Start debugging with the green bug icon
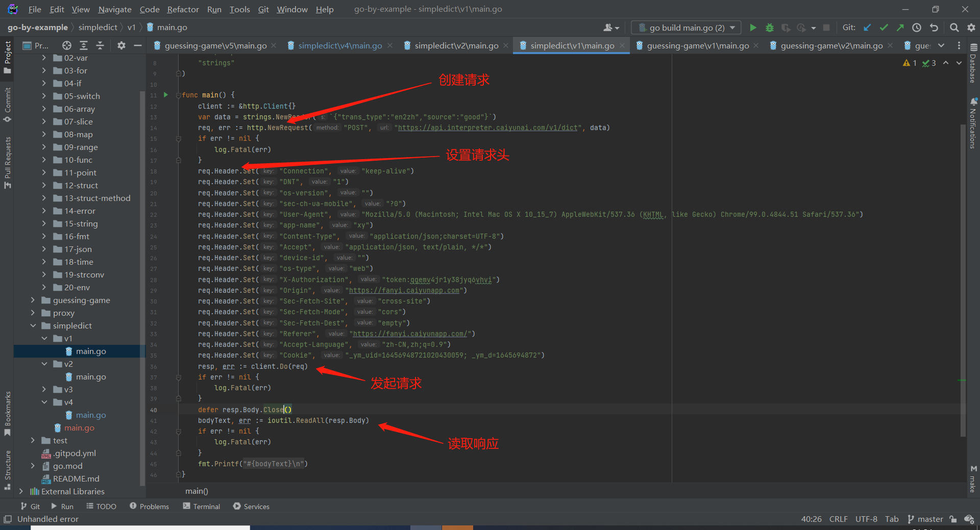 click(x=770, y=28)
